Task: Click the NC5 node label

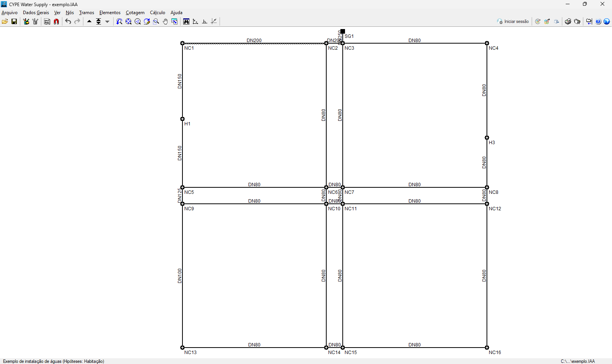Action: coord(189,192)
